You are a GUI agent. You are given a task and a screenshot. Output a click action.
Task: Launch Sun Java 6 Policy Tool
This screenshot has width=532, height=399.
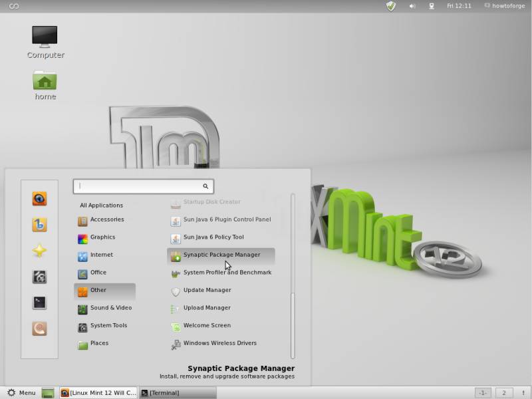pyautogui.click(x=221, y=237)
